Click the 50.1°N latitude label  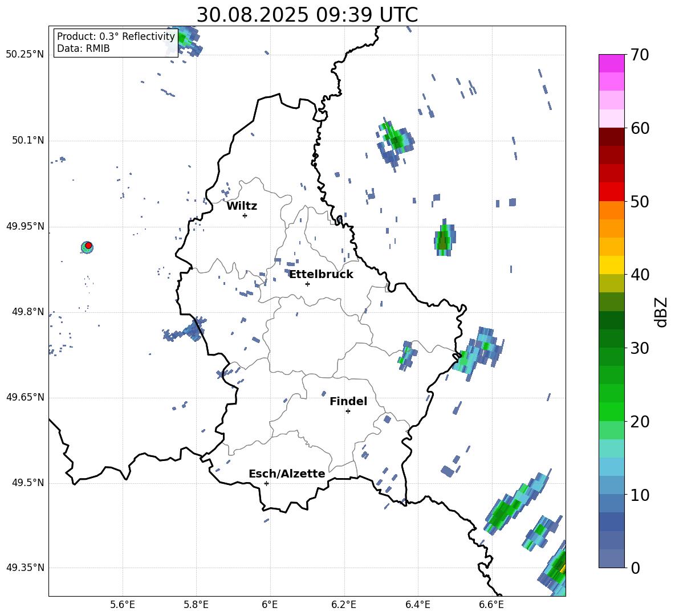[x=28, y=140]
